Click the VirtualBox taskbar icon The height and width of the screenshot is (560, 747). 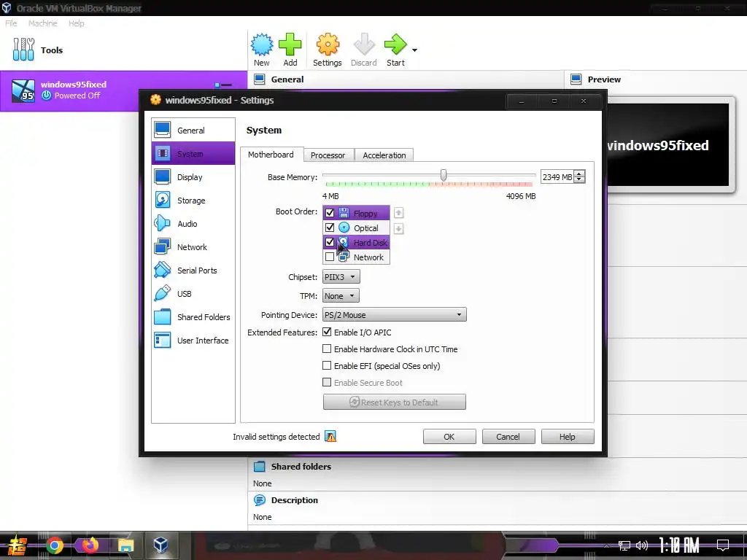(161, 545)
